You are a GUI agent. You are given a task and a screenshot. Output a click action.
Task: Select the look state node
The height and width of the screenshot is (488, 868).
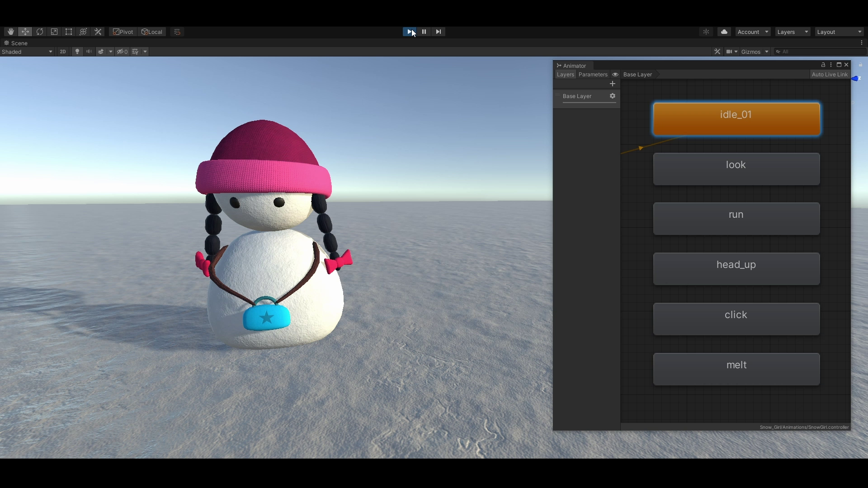(x=736, y=169)
